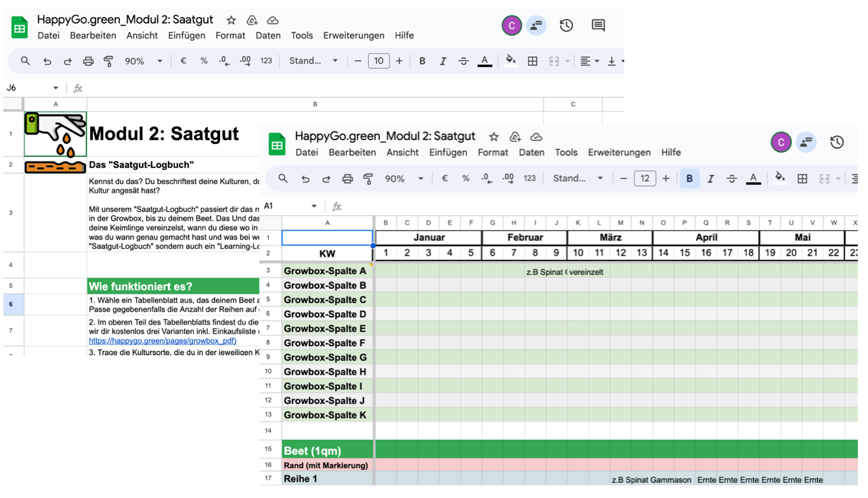Image resolution: width=868 pixels, height=498 pixels.
Task: Toggle italic in the front window toolbar
Action: (x=710, y=179)
